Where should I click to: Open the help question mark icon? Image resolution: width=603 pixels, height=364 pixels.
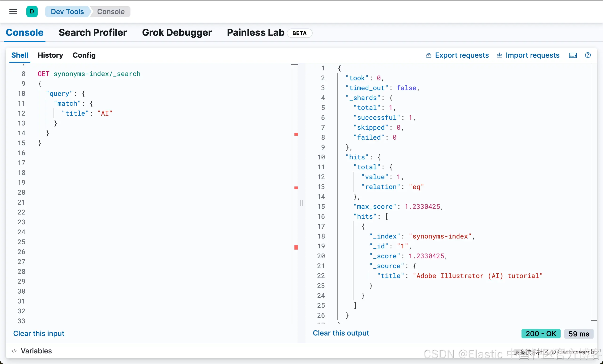(588, 55)
